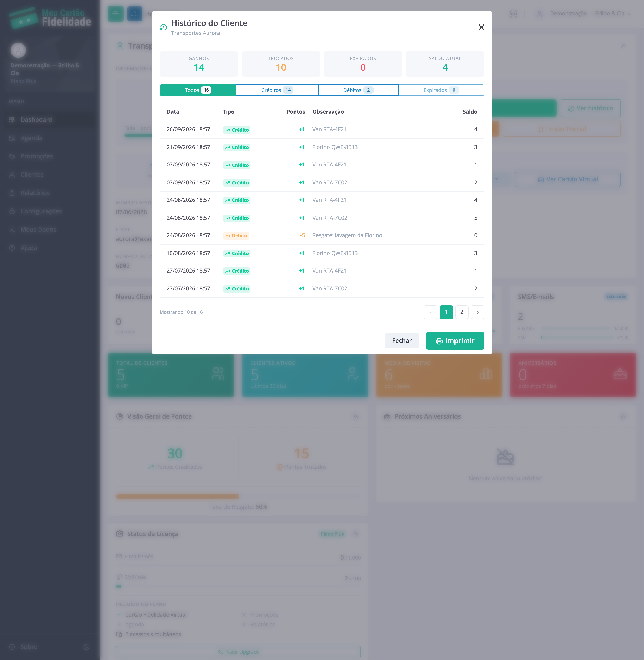Open the Demonstração — Brilho & Cia user dropdown
The height and width of the screenshot is (660, 644).
click(x=584, y=14)
